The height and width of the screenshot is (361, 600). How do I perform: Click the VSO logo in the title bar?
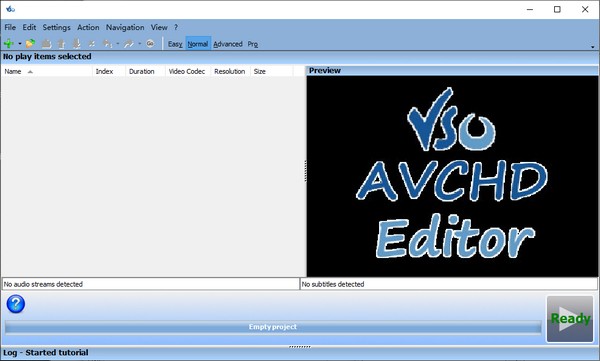pos(10,9)
